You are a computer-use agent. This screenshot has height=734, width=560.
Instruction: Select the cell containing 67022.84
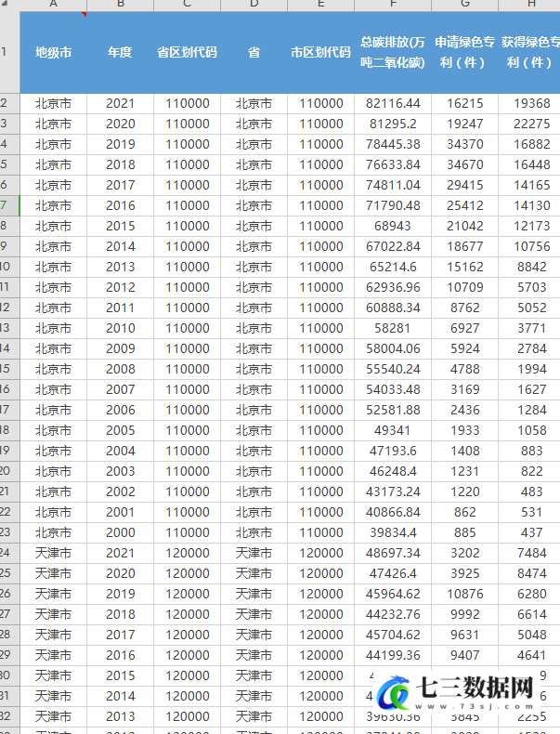coord(393,247)
